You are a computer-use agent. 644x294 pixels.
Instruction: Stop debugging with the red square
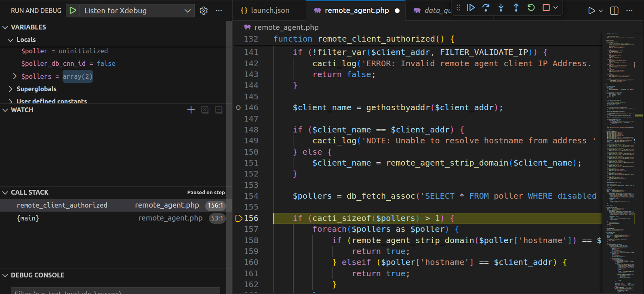click(546, 8)
